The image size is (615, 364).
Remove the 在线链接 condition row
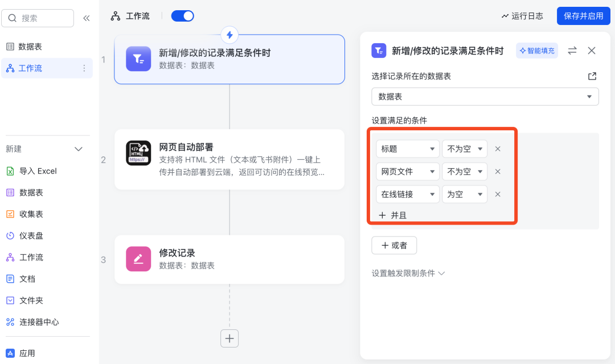coord(498,194)
